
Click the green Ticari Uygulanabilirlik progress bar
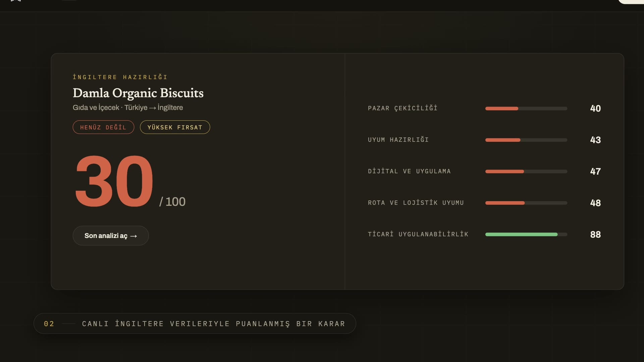pos(526,235)
